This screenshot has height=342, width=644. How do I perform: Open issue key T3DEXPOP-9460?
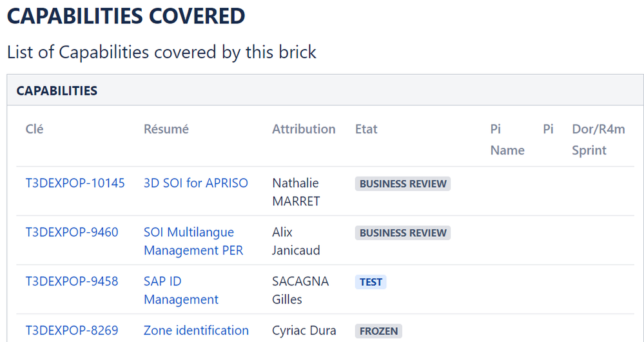(x=72, y=232)
